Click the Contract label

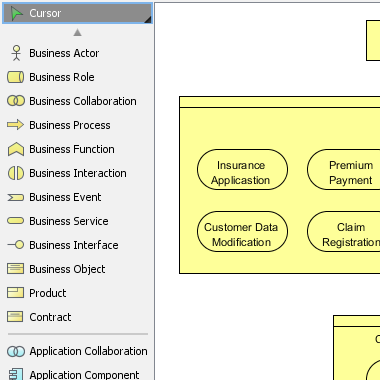pos(50,317)
